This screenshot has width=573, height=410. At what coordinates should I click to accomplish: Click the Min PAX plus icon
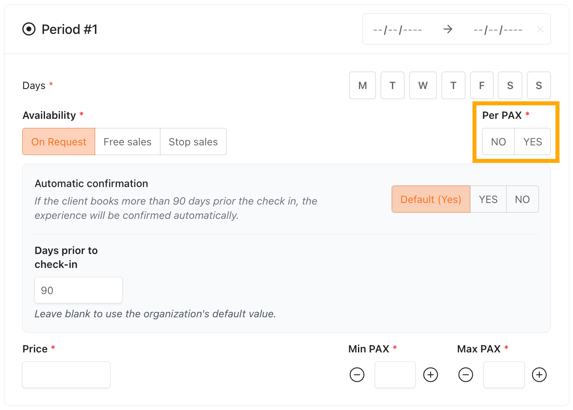click(x=430, y=375)
